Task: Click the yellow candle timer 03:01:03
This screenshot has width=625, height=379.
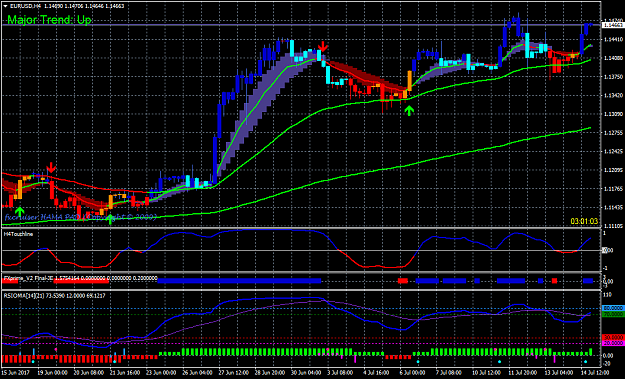Action: (584, 221)
